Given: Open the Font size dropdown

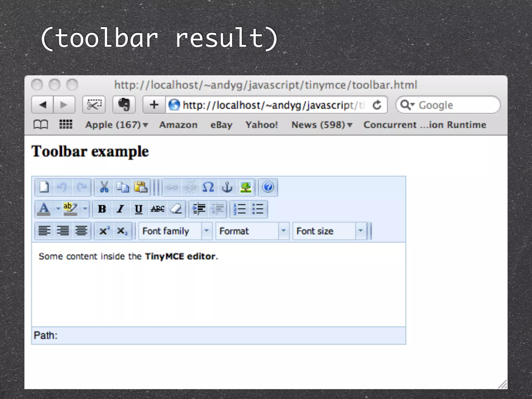Looking at the screenshot, I should point(329,231).
